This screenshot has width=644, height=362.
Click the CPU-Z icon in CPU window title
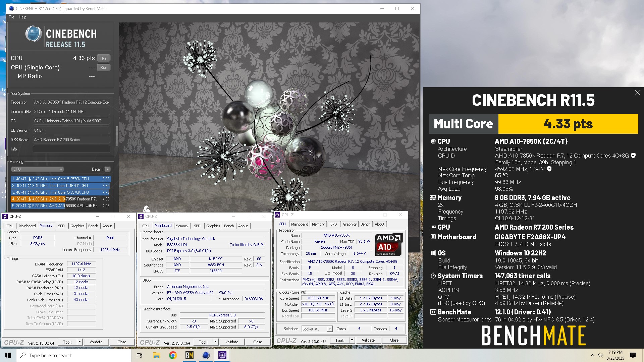click(x=278, y=215)
